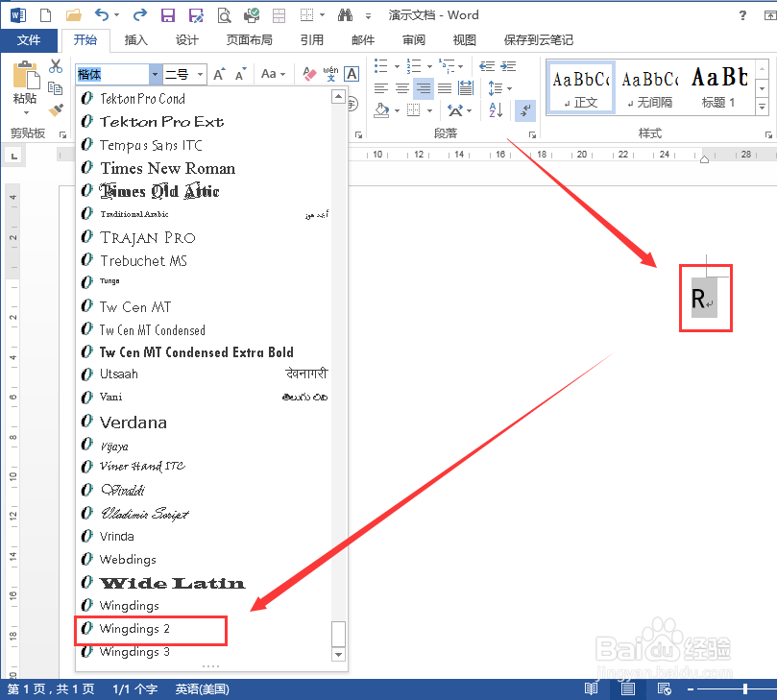Expand the bullet list dropdown arrow
Viewport: 777px width, 700px height.
[397, 66]
